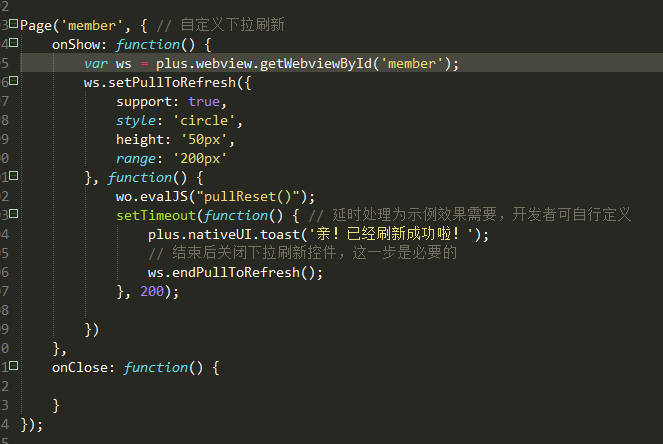Click the comment '延时处理为示例效果需要'
Viewport: 663px width, 444px height.
[414, 214]
